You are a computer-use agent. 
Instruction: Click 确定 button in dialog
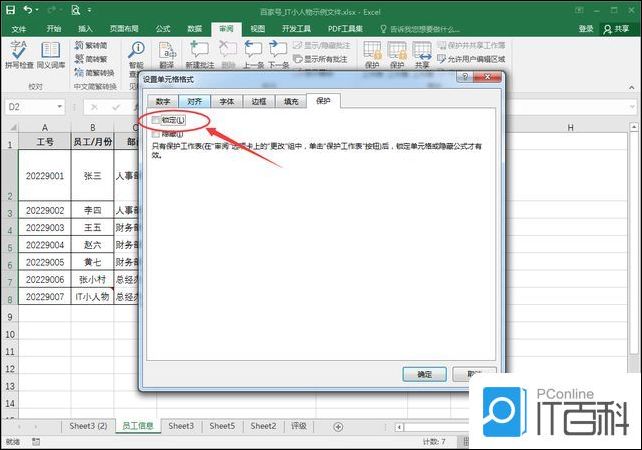[x=424, y=374]
